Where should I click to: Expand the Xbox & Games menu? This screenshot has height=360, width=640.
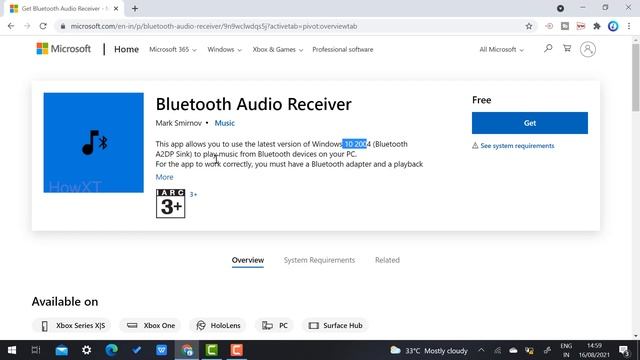278,49
